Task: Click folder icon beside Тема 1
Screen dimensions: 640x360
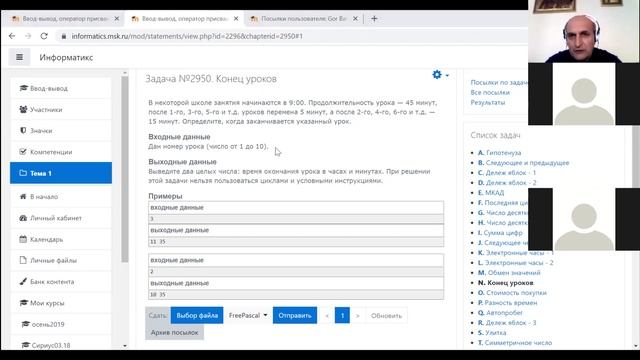Action: tap(23, 173)
